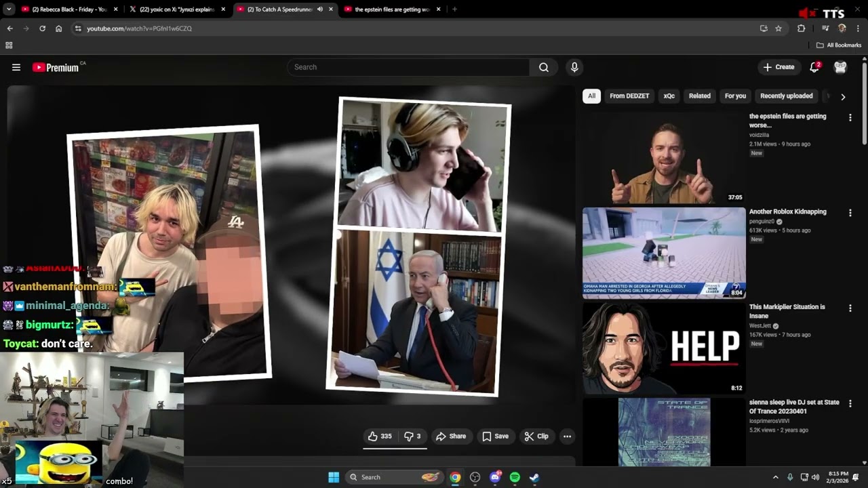Go back with browser back arrow
Viewport: 868px width, 488px height.
pos(9,28)
